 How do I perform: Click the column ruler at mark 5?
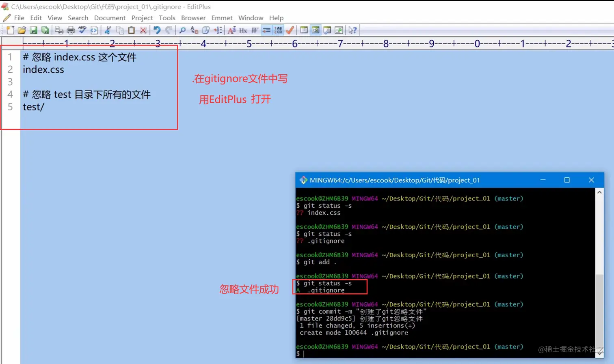(249, 43)
